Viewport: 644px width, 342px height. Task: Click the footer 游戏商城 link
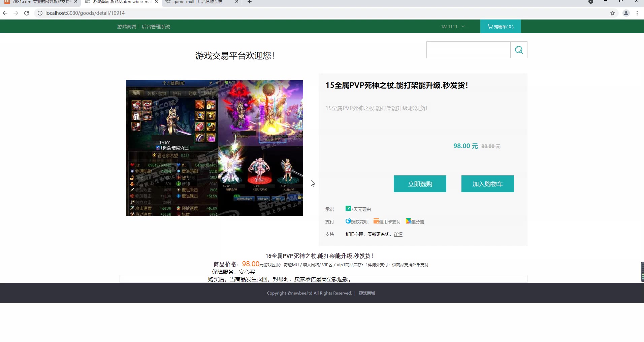click(367, 293)
